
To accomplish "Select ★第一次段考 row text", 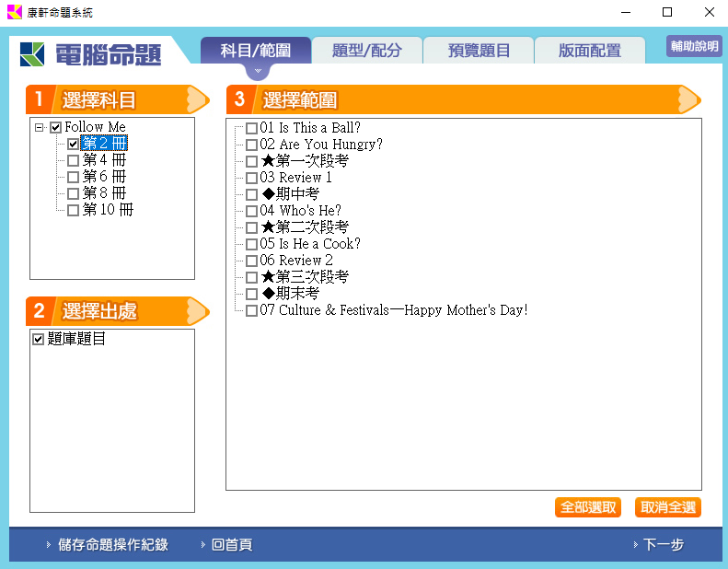I will 305,161.
